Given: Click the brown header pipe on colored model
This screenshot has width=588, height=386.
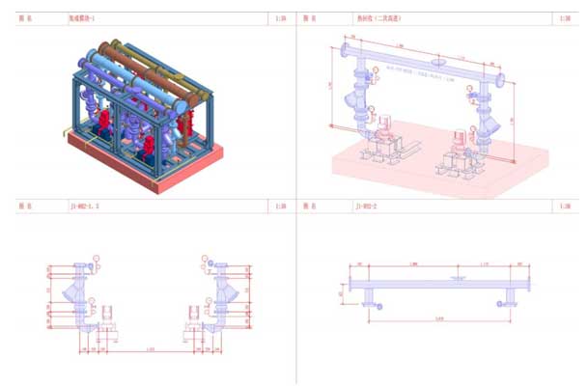Looking at the screenshot, I should (149, 73).
